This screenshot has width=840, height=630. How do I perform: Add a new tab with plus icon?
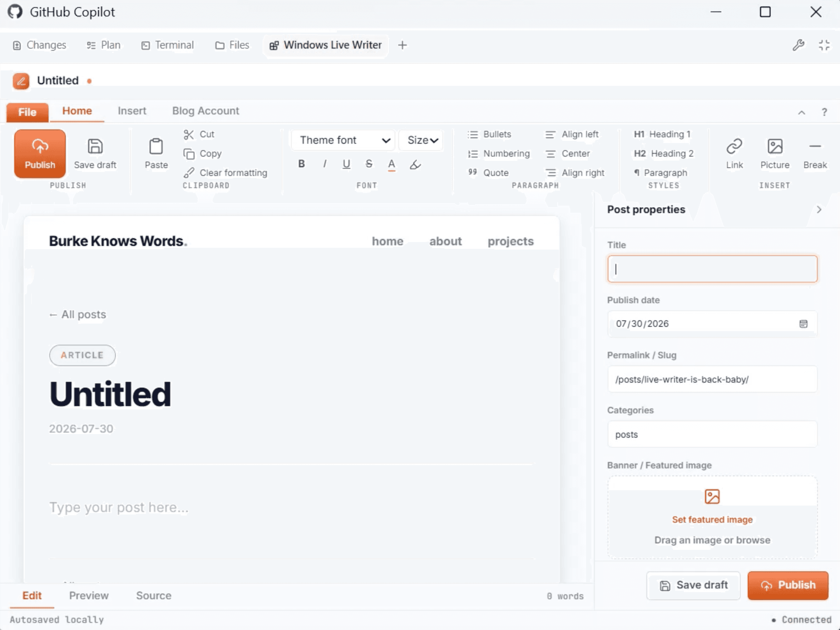(402, 45)
